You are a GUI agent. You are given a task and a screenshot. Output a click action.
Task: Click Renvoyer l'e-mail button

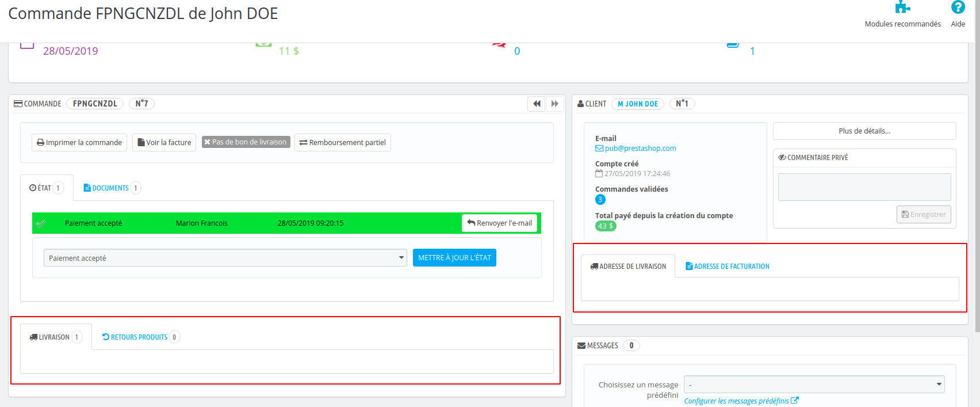[499, 223]
